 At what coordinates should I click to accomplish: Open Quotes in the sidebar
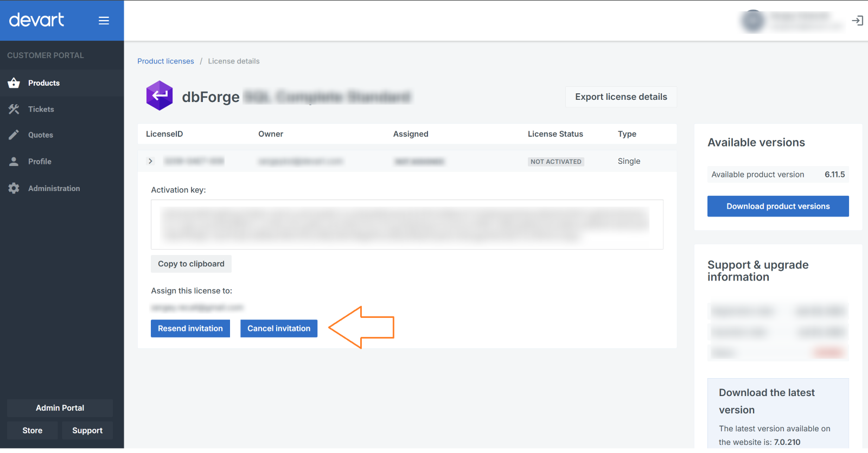[62, 135]
